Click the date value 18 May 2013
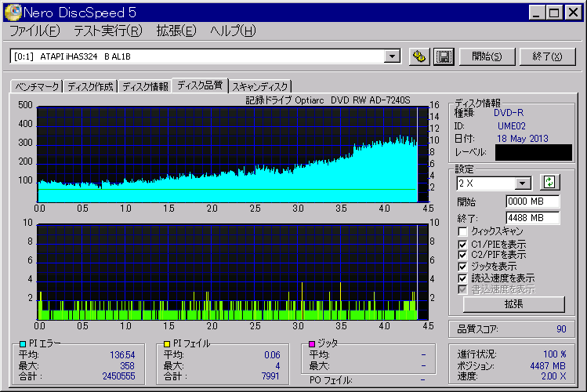 [x=522, y=139]
